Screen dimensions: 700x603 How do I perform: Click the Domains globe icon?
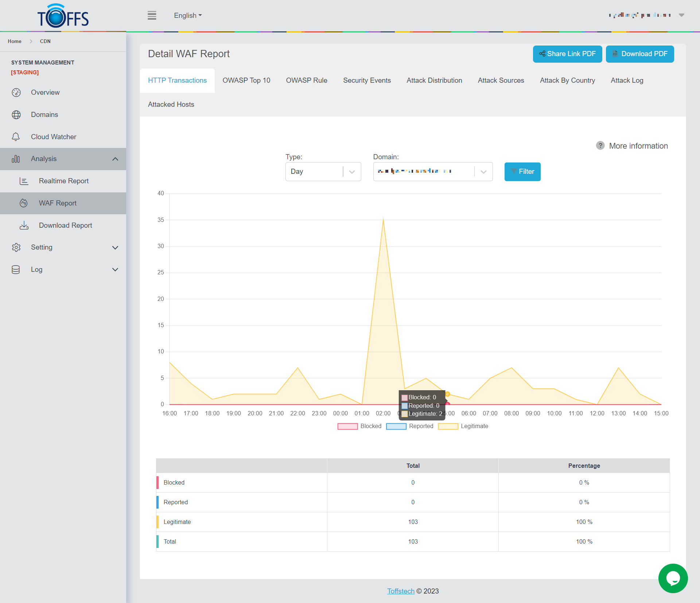[16, 115]
